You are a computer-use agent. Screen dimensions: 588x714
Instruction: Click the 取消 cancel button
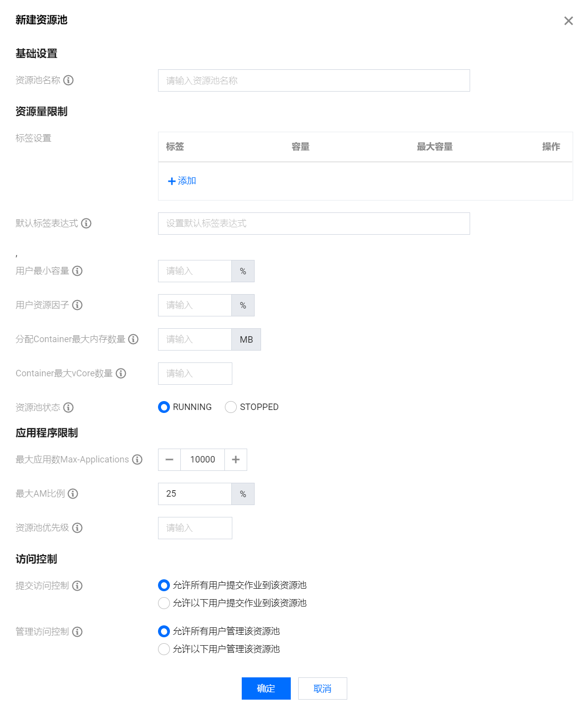(322, 688)
